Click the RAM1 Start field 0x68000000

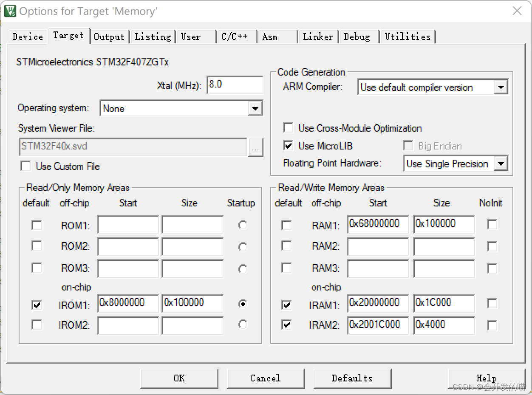click(x=378, y=225)
